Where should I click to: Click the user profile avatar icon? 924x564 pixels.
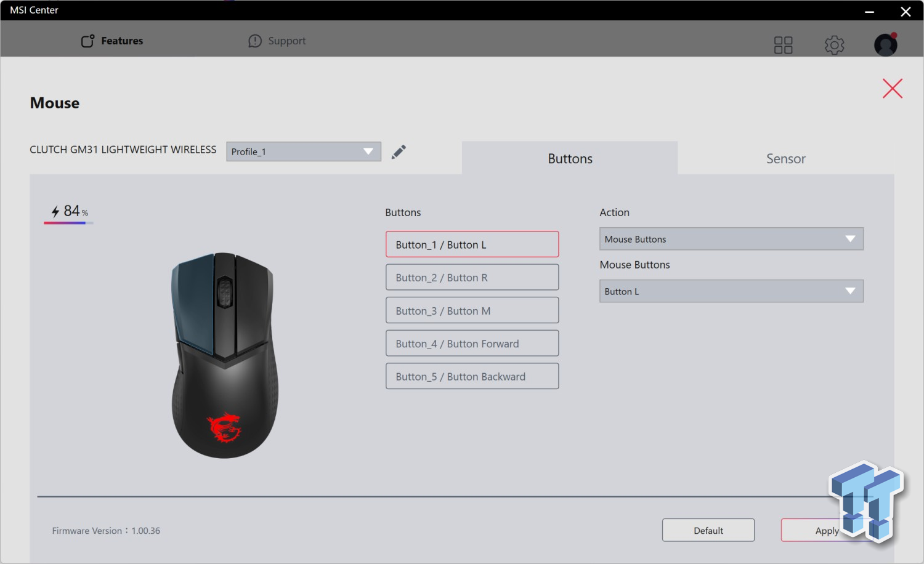click(x=885, y=44)
